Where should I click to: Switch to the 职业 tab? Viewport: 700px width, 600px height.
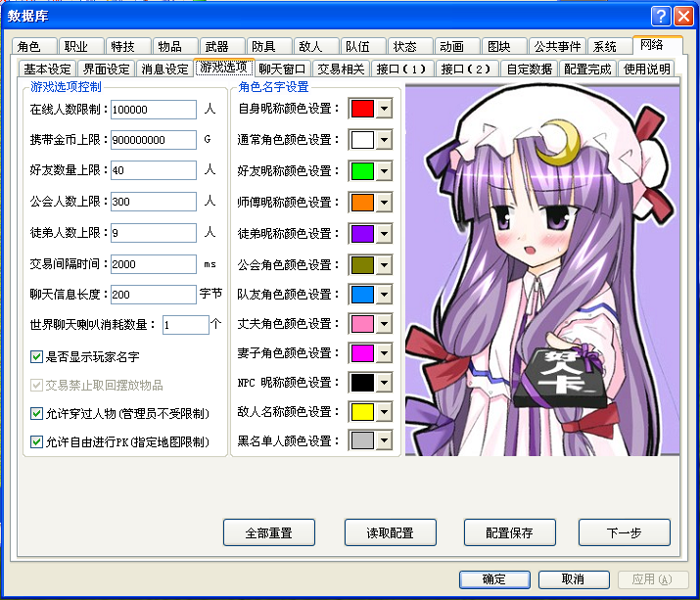tap(81, 46)
